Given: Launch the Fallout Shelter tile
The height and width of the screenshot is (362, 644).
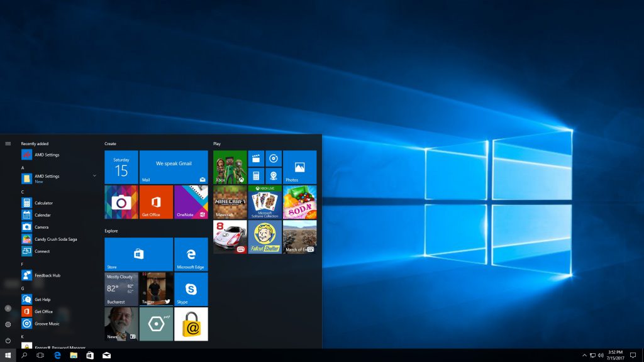Looking at the screenshot, I should point(265,237).
